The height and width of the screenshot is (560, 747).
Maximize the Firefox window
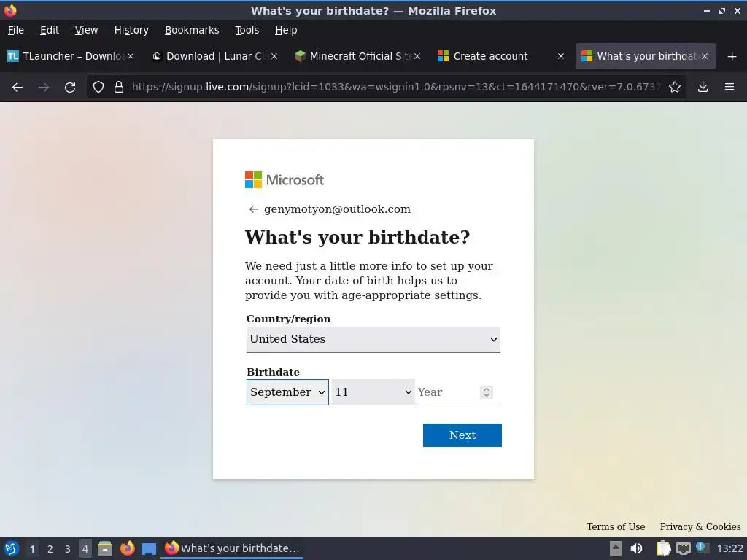722,10
